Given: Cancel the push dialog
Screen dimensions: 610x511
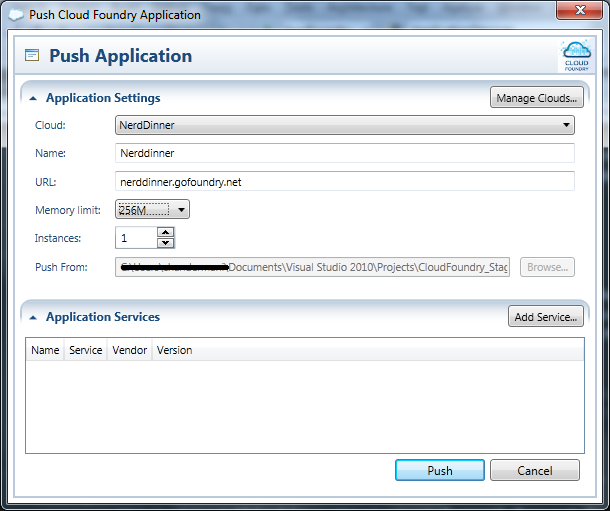Looking at the screenshot, I should click(x=535, y=470).
